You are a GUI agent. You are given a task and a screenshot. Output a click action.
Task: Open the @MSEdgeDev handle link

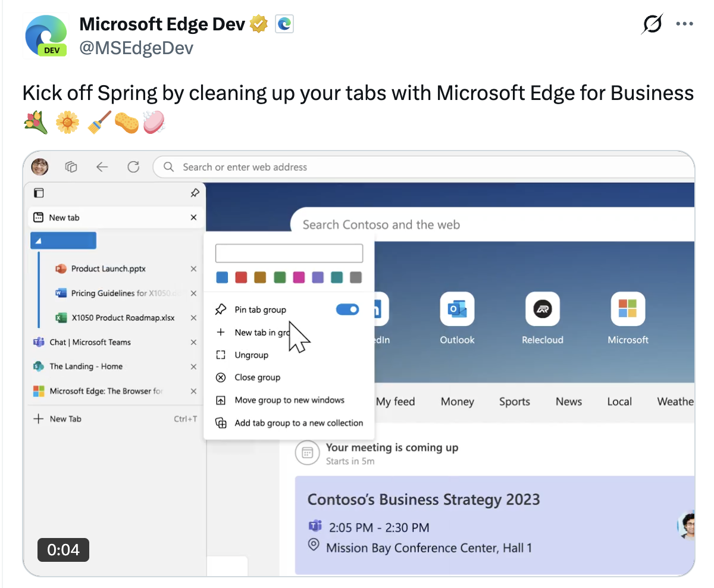click(136, 48)
